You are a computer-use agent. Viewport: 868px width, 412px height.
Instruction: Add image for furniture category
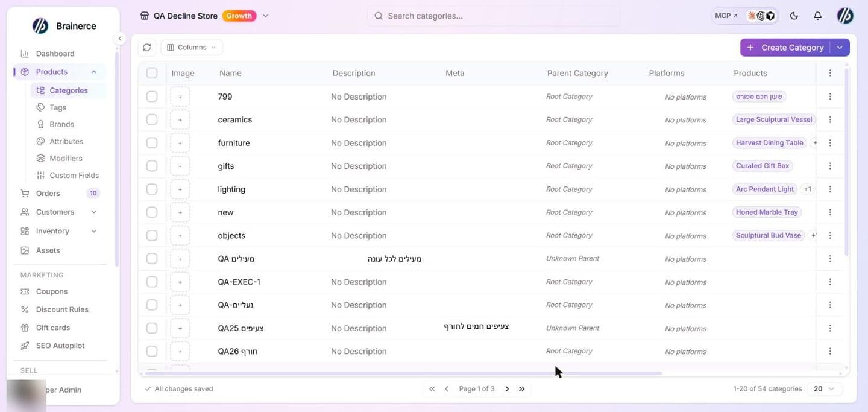coord(180,143)
